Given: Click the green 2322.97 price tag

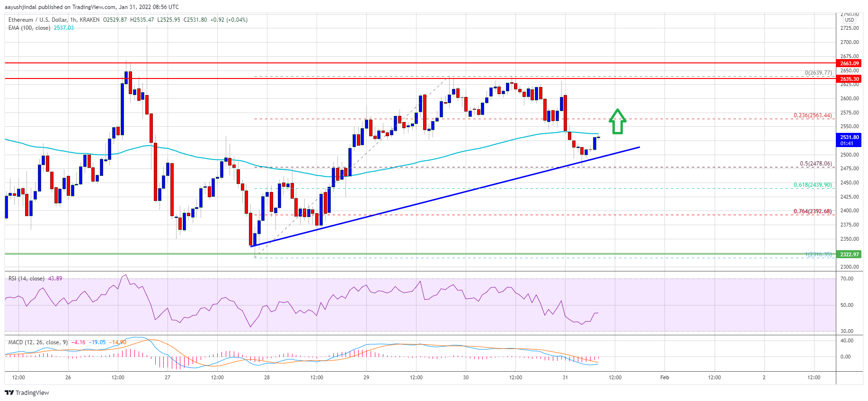Looking at the screenshot, I should [x=849, y=254].
